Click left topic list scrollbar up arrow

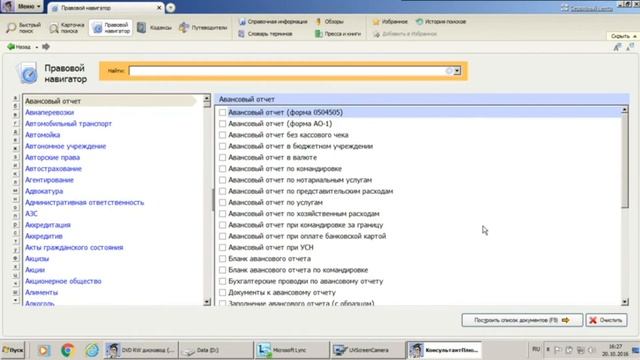tap(207, 98)
